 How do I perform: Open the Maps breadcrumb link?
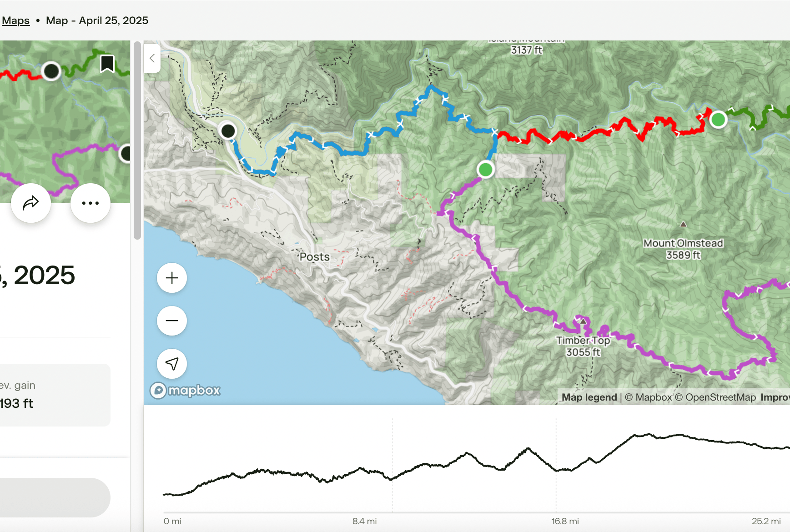15,20
